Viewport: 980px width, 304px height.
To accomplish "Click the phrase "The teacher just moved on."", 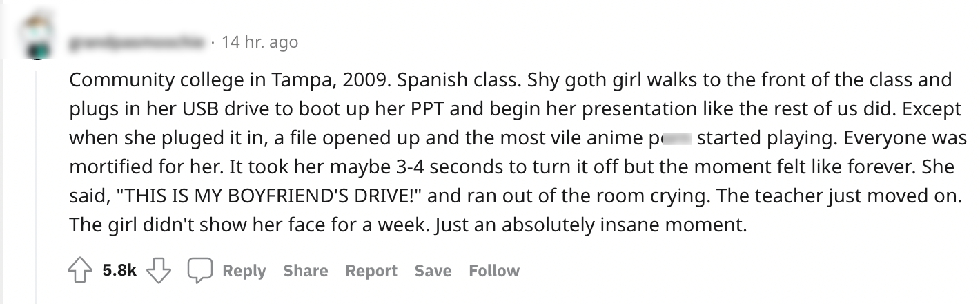I will [x=837, y=196].
